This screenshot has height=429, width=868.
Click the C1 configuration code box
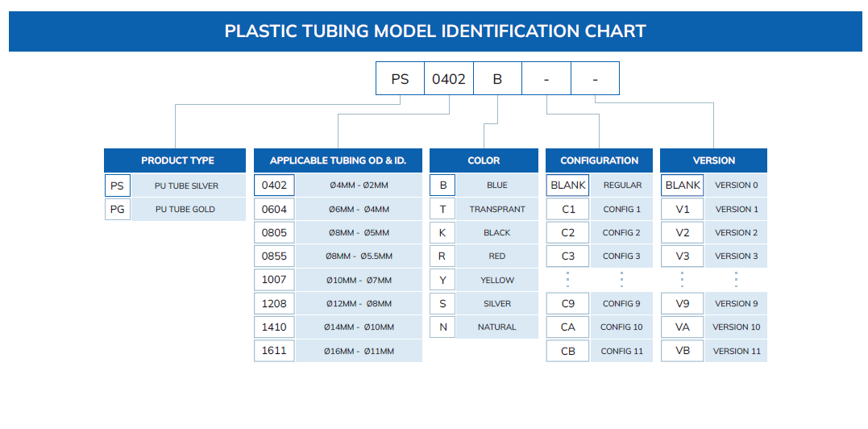[568, 210]
